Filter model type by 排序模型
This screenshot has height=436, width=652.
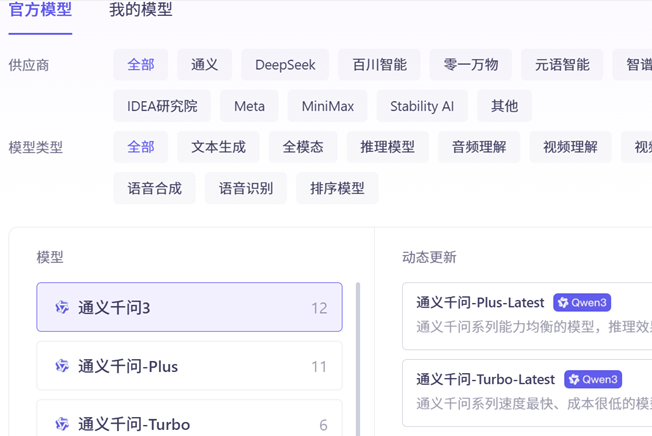pos(337,188)
